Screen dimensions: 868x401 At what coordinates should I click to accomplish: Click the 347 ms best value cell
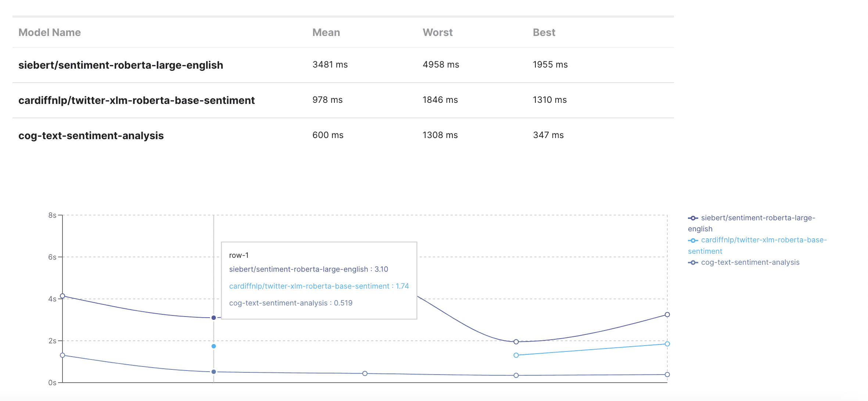coord(548,135)
